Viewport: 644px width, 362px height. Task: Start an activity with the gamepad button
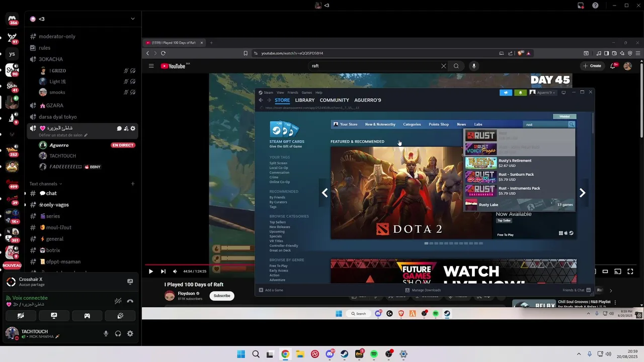coord(87,316)
